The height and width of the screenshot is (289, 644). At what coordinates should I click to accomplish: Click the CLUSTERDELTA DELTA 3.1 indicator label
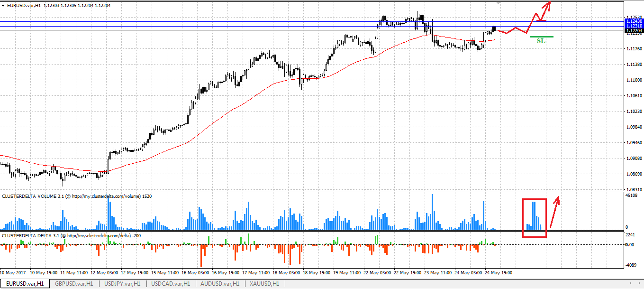click(x=71, y=235)
